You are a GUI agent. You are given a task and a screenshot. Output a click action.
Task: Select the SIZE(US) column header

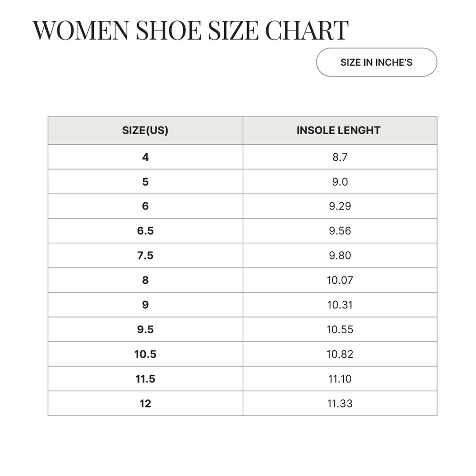tap(145, 130)
